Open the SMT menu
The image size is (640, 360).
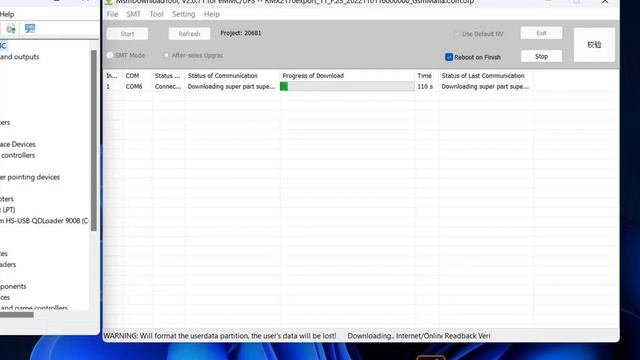tap(133, 14)
